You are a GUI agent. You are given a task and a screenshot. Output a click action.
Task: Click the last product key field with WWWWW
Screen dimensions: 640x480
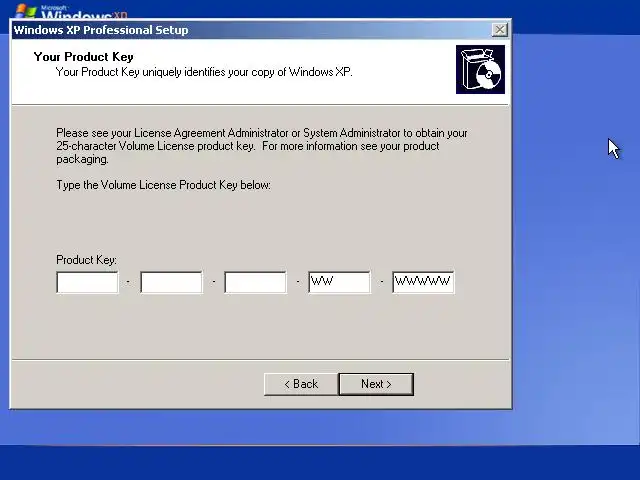pyautogui.click(x=423, y=282)
